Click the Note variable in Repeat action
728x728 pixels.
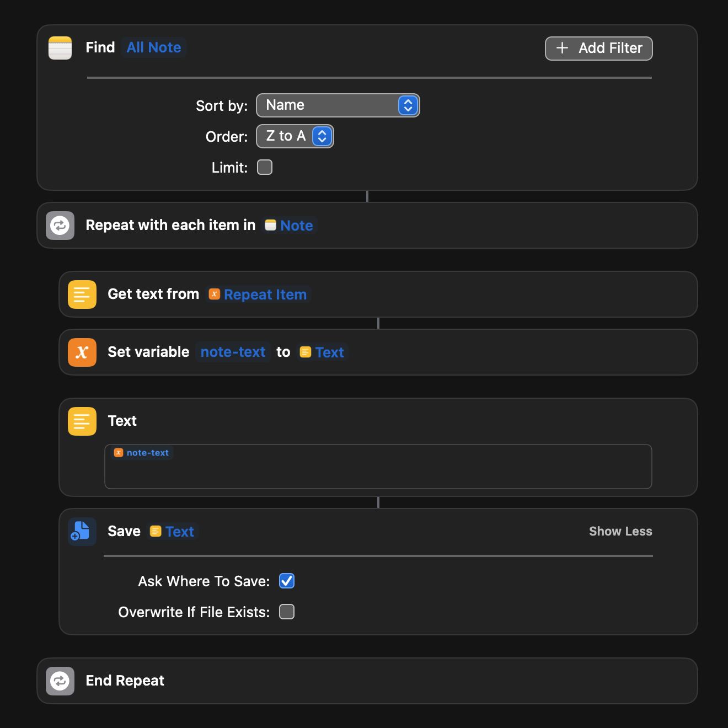coord(290,226)
